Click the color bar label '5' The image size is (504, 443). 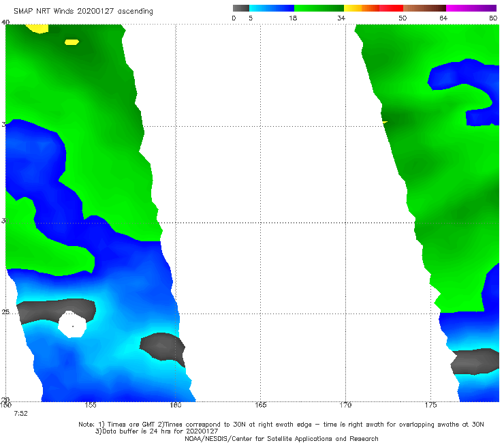[x=251, y=18]
